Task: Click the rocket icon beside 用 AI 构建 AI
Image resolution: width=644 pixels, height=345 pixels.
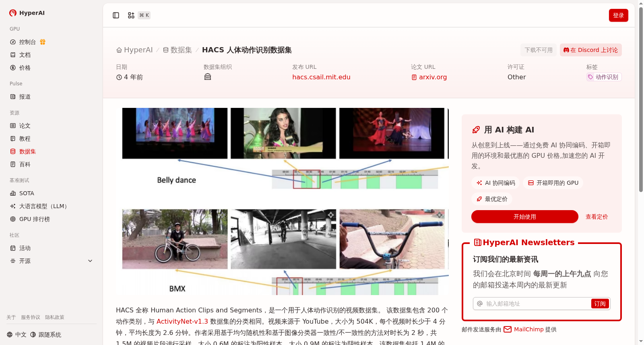Action: coord(476,130)
